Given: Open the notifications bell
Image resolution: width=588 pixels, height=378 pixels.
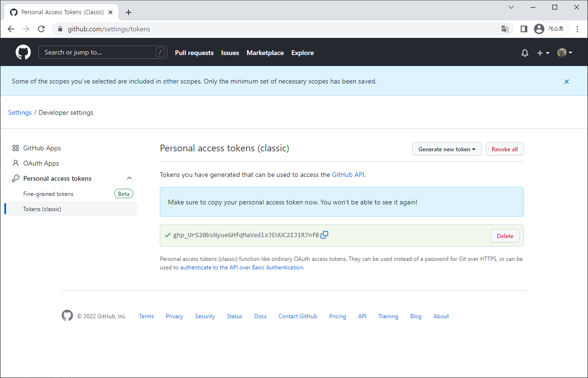Looking at the screenshot, I should tap(524, 53).
